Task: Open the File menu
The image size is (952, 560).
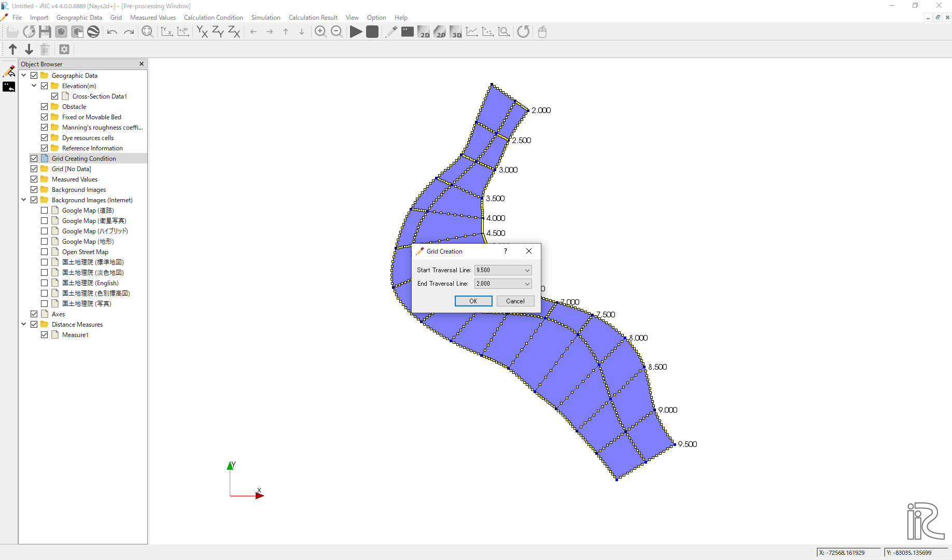Action: coord(17,18)
